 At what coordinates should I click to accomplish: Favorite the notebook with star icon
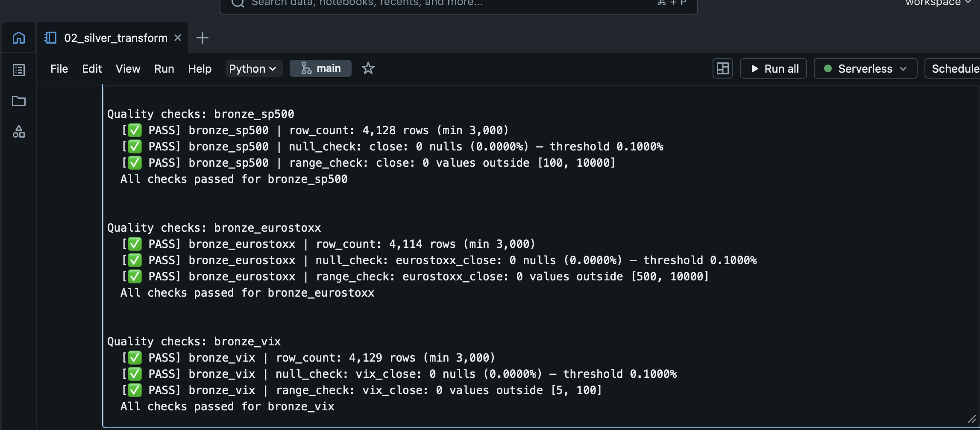pyautogui.click(x=368, y=68)
